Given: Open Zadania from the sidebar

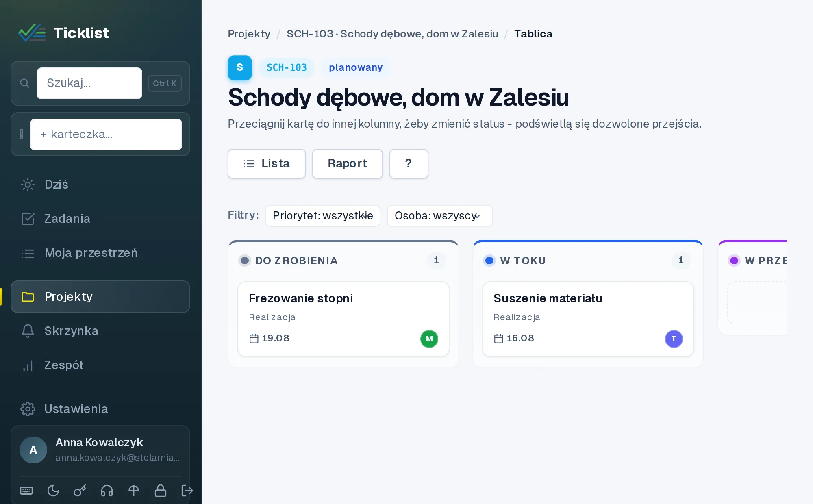Looking at the screenshot, I should (x=100, y=219).
